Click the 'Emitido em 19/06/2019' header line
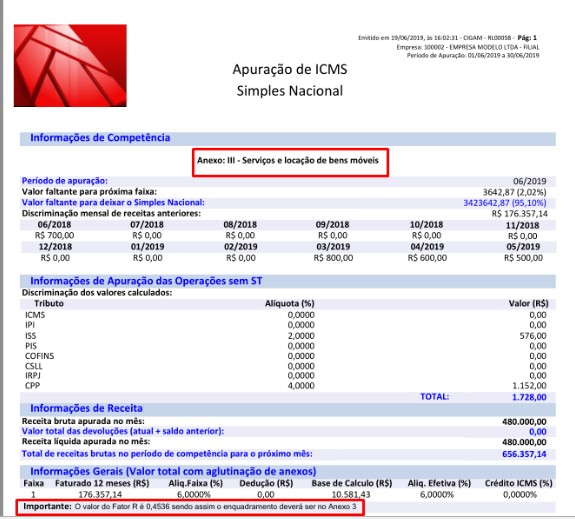The height and width of the screenshot is (519, 575). click(447, 38)
